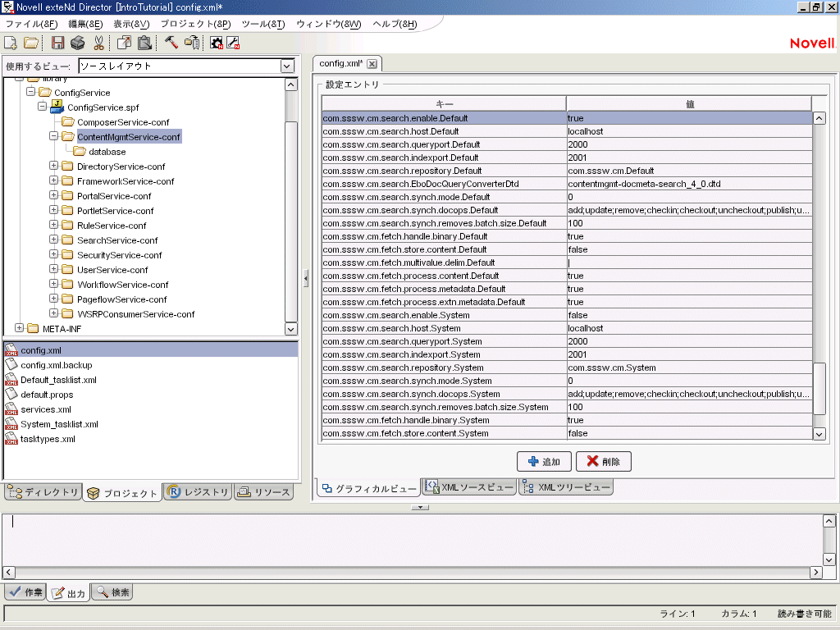840x630 pixels.
Task: Click the Open folder toolbar icon
Action: (30, 43)
